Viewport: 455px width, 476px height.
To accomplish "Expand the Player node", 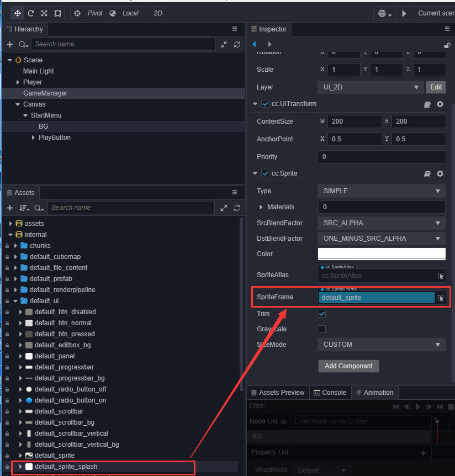I will pyautogui.click(x=18, y=82).
